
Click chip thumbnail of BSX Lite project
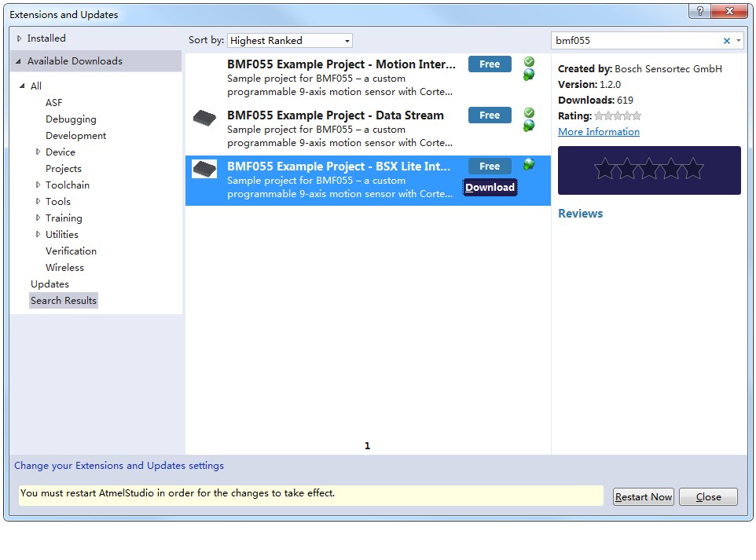click(204, 169)
